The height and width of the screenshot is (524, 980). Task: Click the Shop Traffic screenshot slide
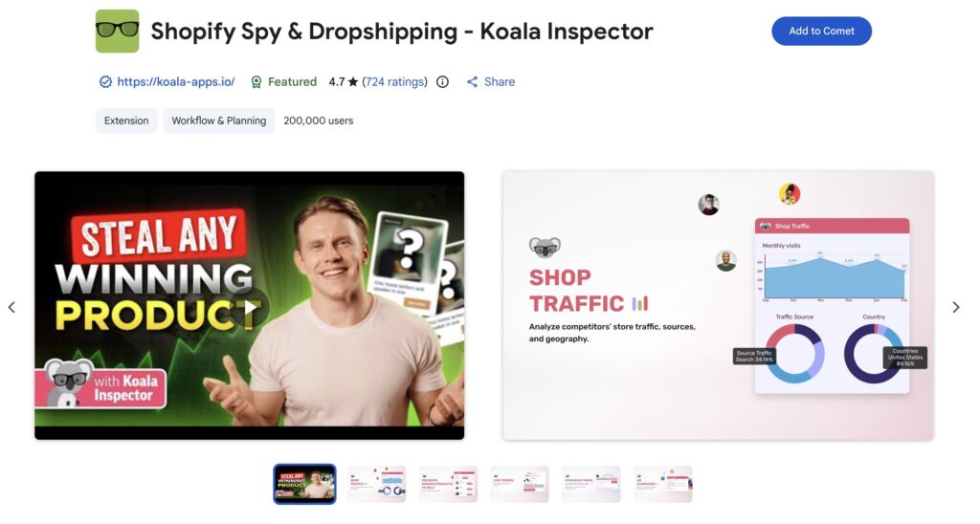[718, 306]
